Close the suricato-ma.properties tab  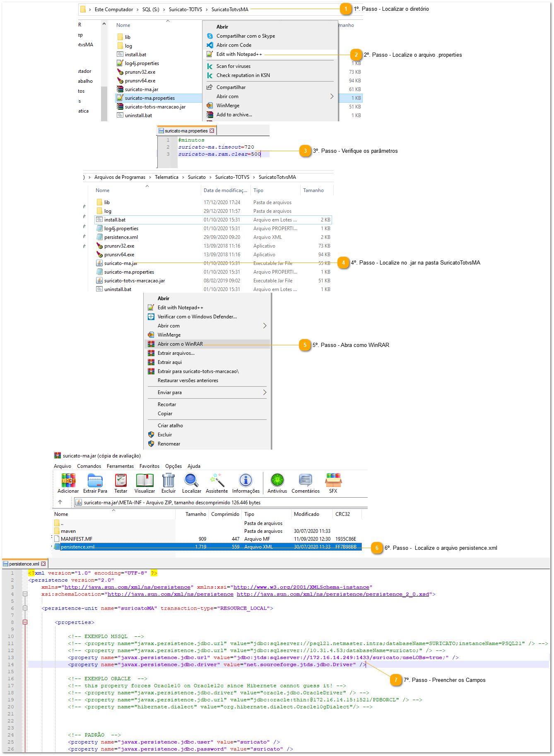(212, 131)
